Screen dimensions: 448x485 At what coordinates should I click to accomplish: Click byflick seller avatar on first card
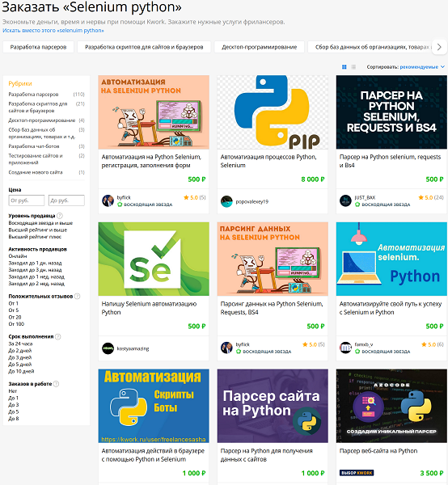pos(108,200)
